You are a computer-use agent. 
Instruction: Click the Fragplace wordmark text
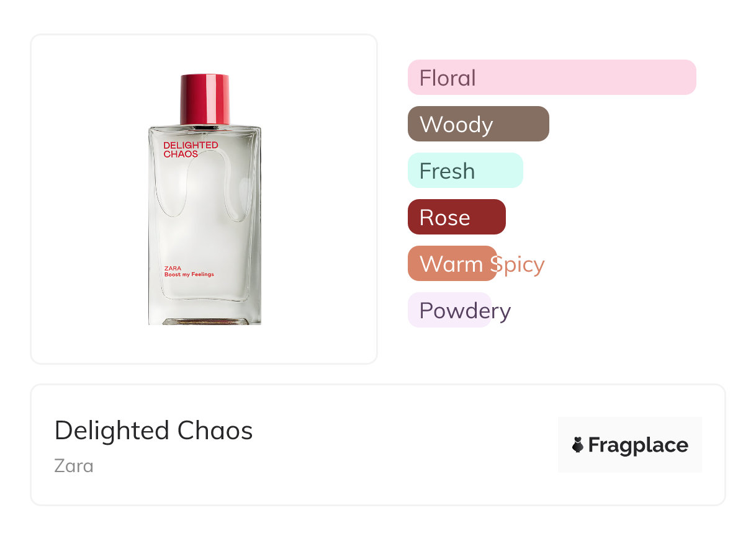[x=638, y=445]
